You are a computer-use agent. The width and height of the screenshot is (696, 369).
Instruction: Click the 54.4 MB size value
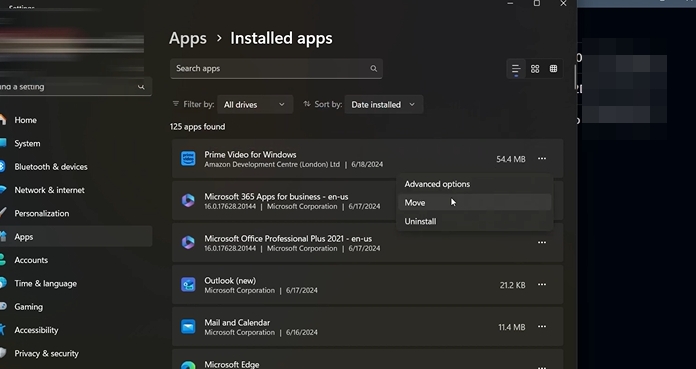click(511, 159)
